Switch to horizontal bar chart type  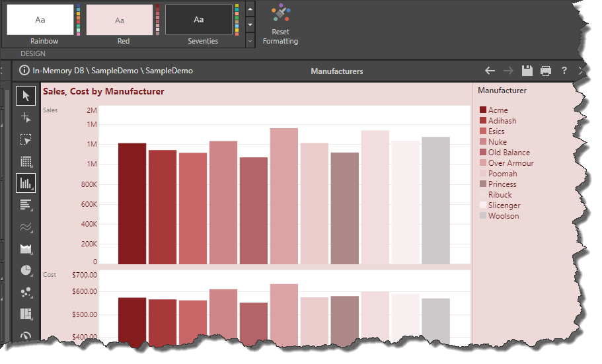tap(26, 205)
